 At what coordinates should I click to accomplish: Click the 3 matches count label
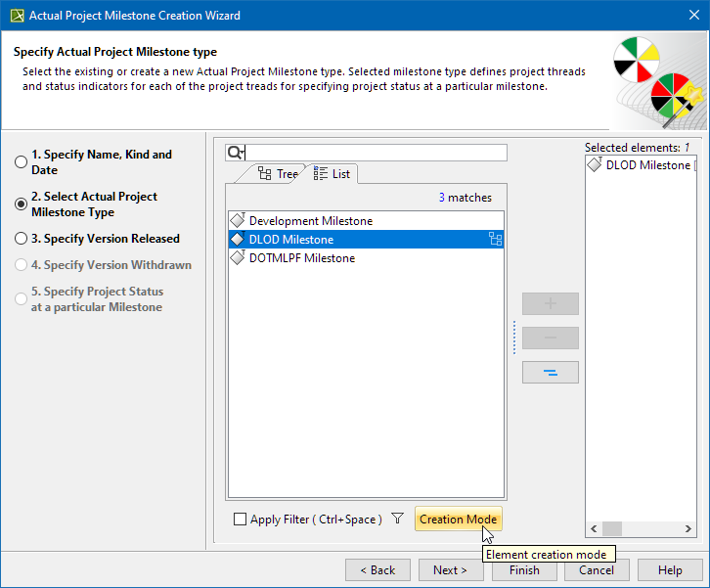point(466,198)
